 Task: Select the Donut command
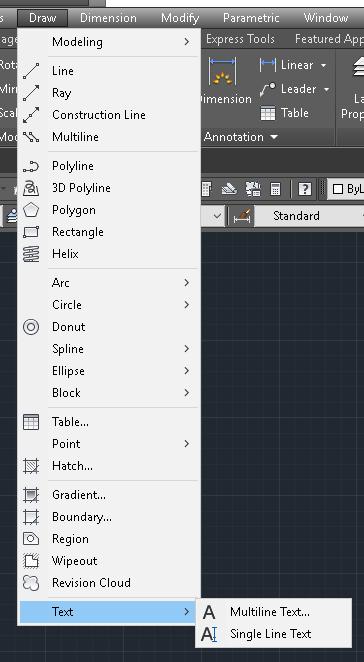point(109,327)
